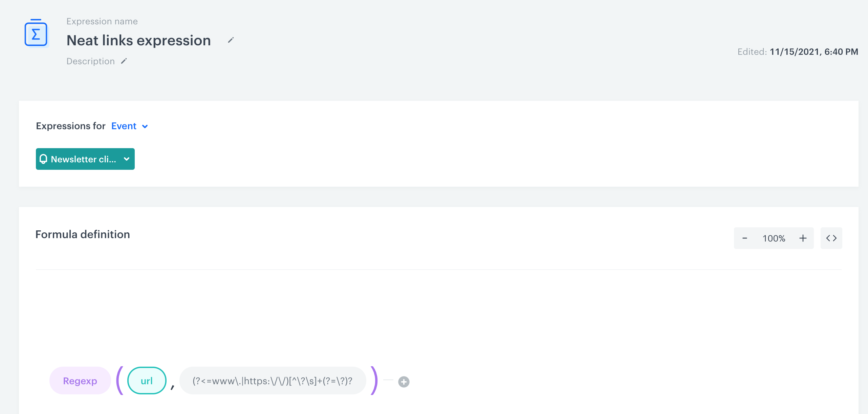
Task: Click the opening purple parenthesis
Action: (120, 381)
